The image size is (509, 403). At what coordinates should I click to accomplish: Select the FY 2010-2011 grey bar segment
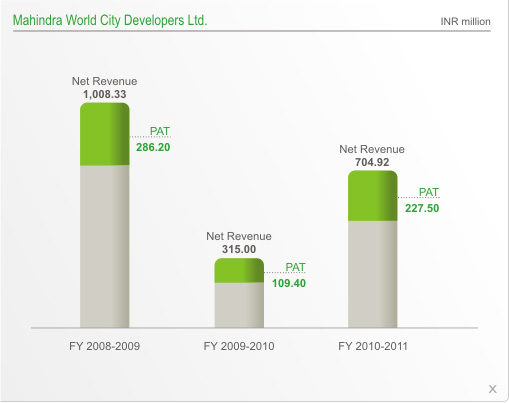pos(373,274)
